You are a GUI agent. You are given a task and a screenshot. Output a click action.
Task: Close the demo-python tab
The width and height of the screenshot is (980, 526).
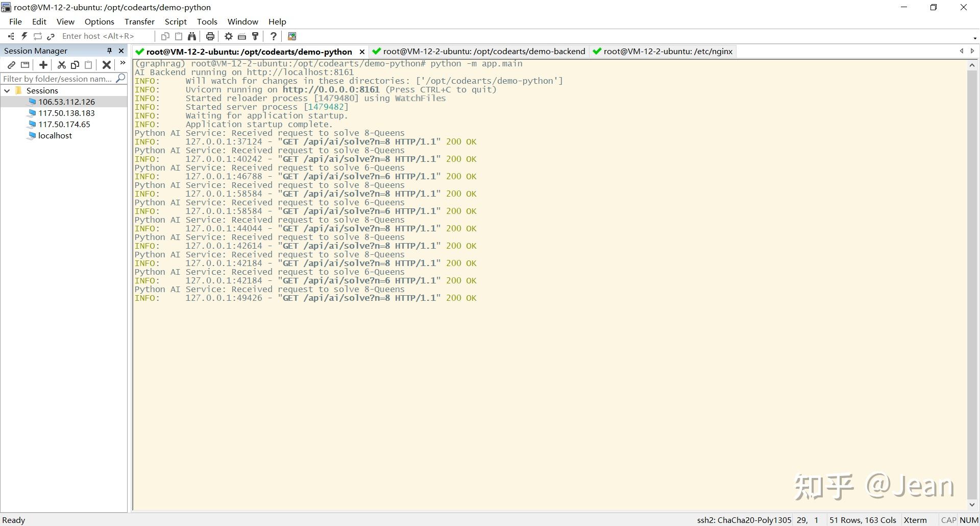coord(362,52)
